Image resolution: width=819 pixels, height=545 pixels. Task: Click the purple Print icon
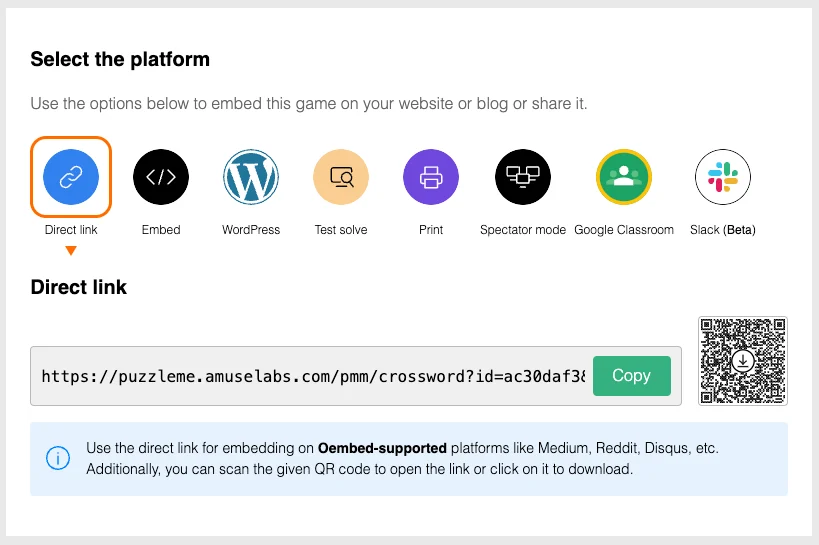(x=431, y=177)
